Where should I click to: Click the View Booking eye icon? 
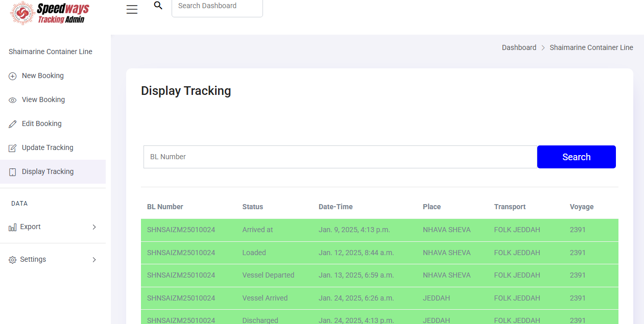point(13,100)
